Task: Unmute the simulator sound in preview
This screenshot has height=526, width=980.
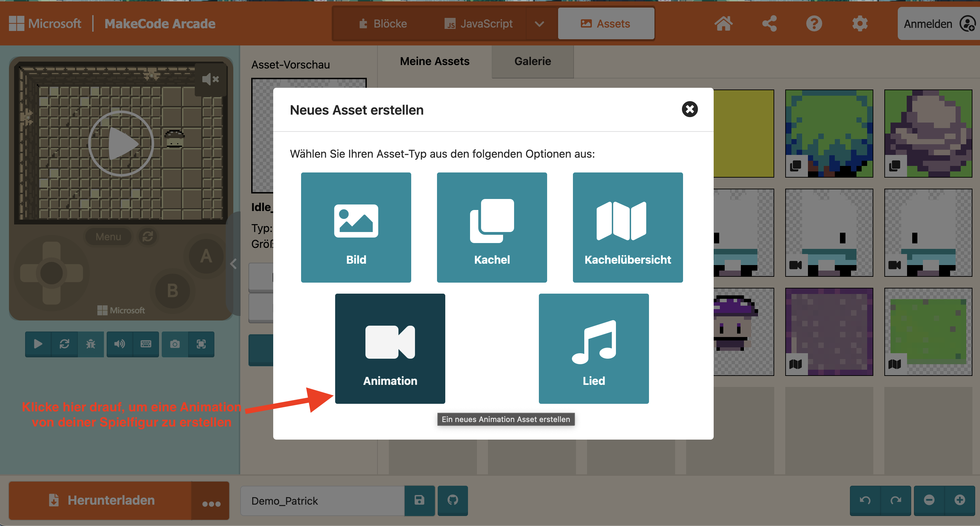Action: point(210,79)
